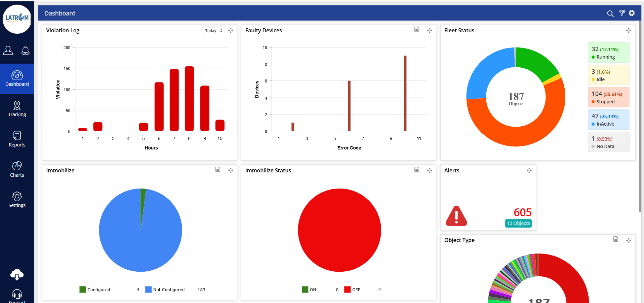Viewport: 644px width, 303px height.
Task: Open the report icon on Faulty Devices
Action: tap(417, 30)
